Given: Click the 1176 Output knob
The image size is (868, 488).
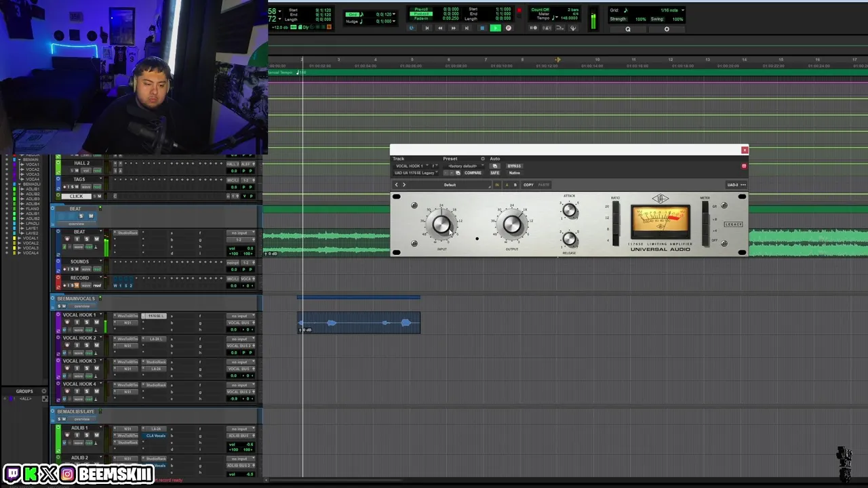Looking at the screenshot, I should (513, 225).
